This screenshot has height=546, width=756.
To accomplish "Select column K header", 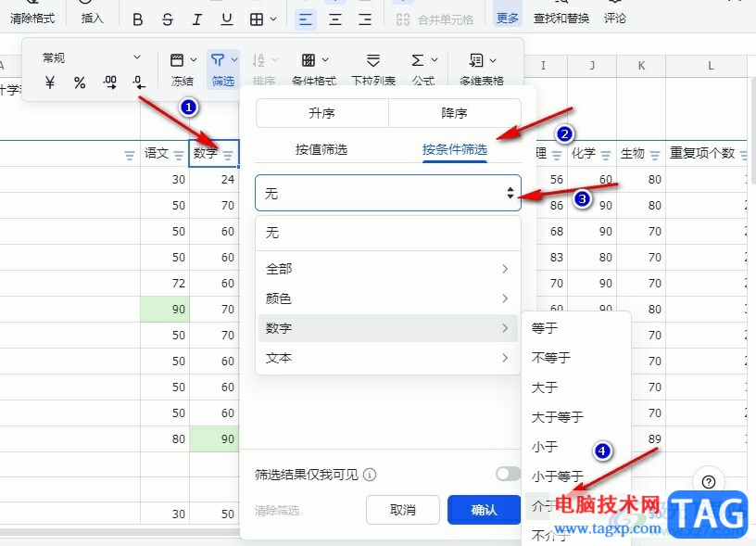I will 641,66.
